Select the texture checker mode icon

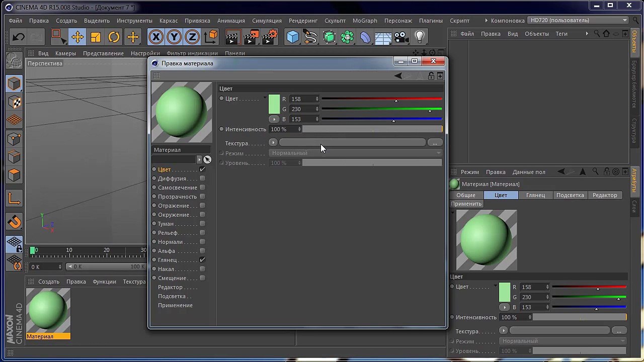(14, 102)
